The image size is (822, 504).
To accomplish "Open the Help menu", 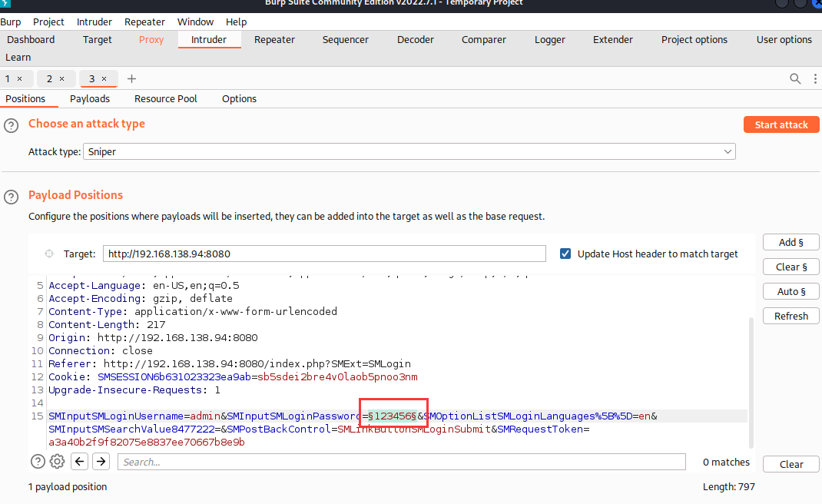I will pos(237,22).
